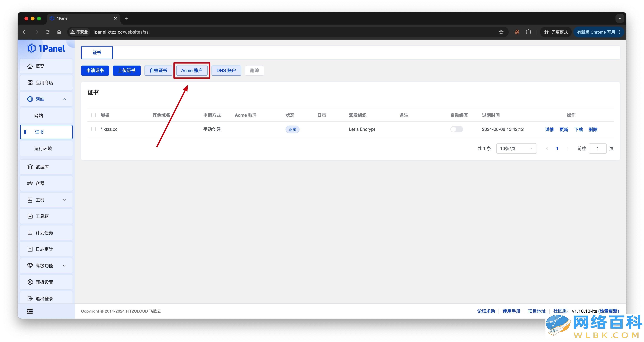Open the Chrome extensions puzzle icon
This screenshot has height=342, width=644.
click(528, 32)
